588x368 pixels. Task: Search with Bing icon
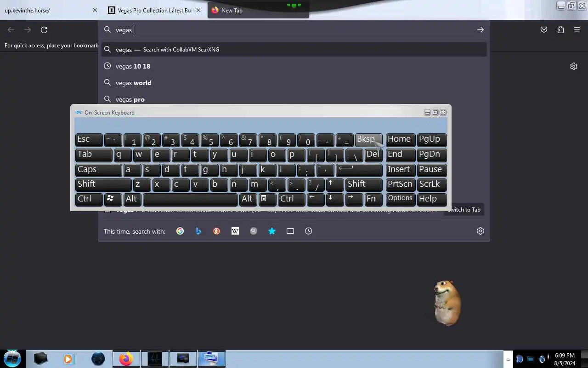[198, 231]
